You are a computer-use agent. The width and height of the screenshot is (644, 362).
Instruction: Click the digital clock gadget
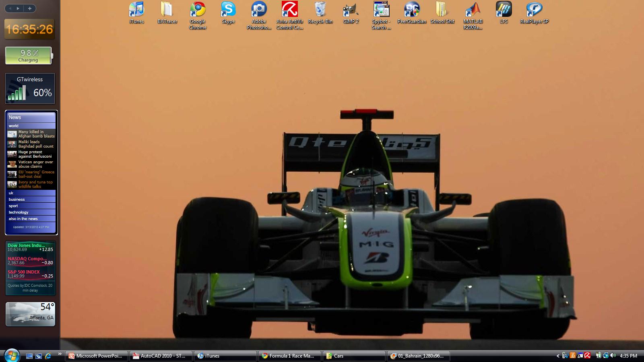[29, 29]
